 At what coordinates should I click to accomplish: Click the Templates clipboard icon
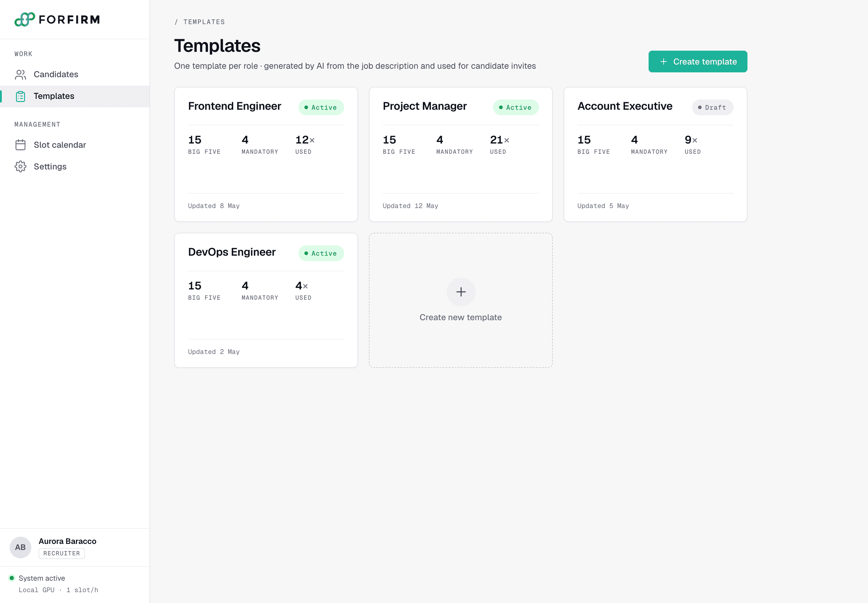pyautogui.click(x=20, y=96)
